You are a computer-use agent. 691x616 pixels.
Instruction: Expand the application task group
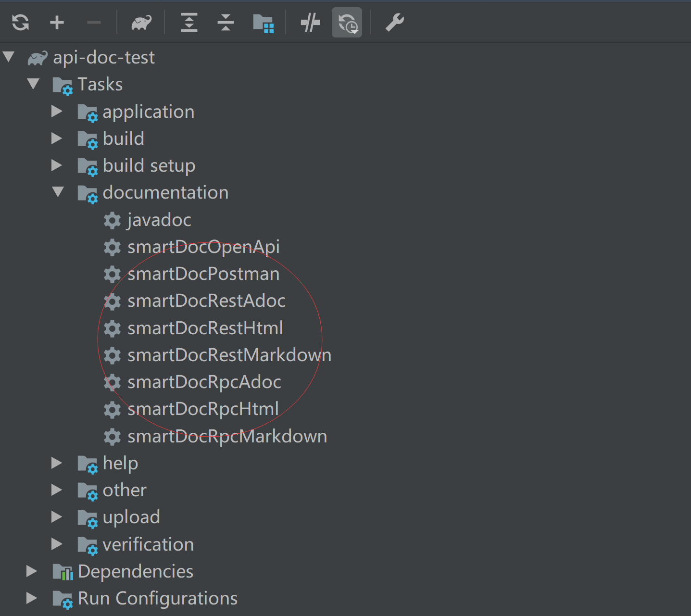[57, 112]
